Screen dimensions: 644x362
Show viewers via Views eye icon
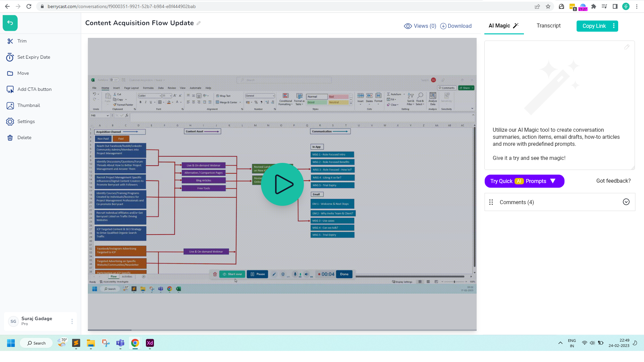[x=408, y=26]
